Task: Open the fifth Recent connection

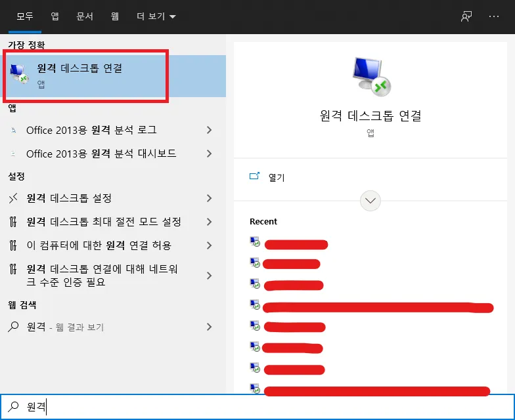Action: [x=288, y=326]
